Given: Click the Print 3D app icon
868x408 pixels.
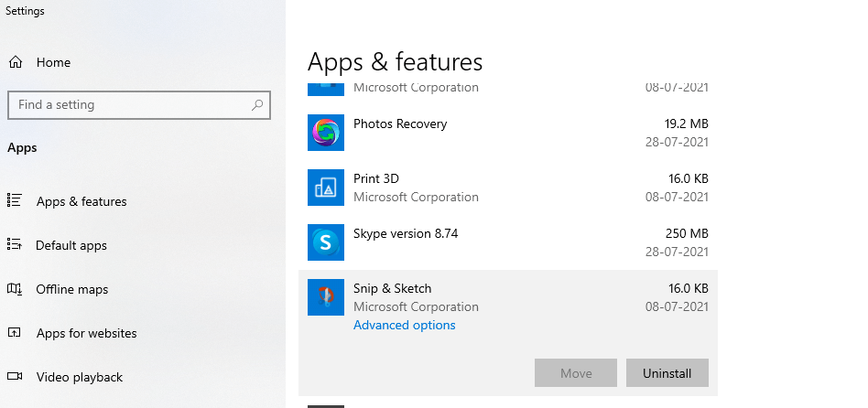Looking at the screenshot, I should tap(325, 188).
